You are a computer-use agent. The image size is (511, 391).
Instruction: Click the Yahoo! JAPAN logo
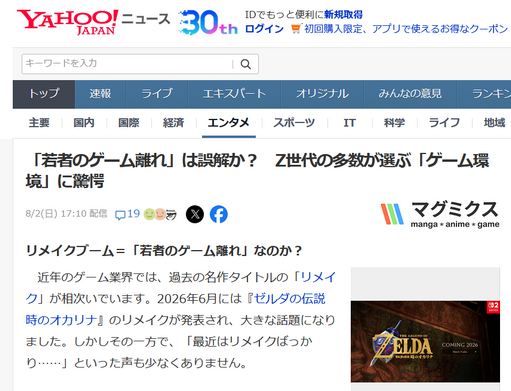pyautogui.click(x=68, y=22)
